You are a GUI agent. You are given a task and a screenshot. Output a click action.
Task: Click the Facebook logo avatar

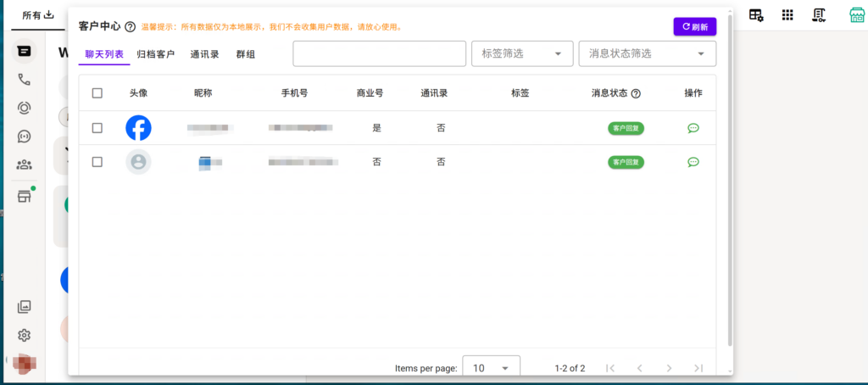pyautogui.click(x=138, y=128)
